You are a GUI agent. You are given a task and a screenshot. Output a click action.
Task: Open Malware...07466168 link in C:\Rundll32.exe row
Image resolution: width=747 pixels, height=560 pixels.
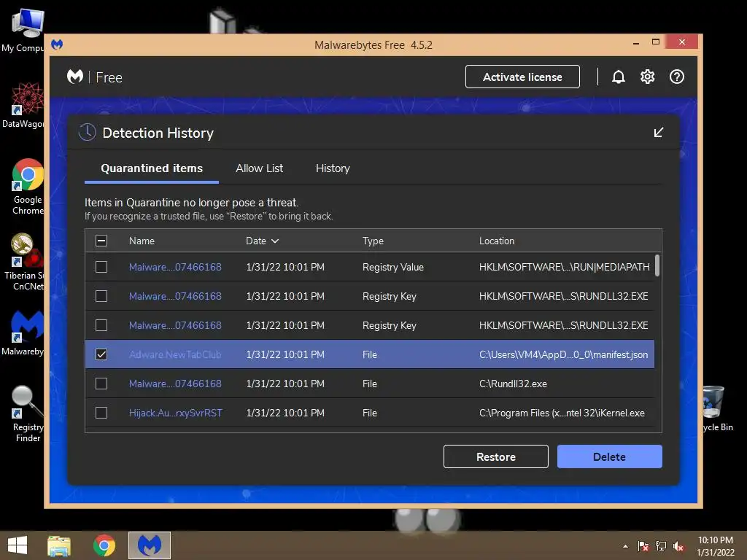point(175,384)
